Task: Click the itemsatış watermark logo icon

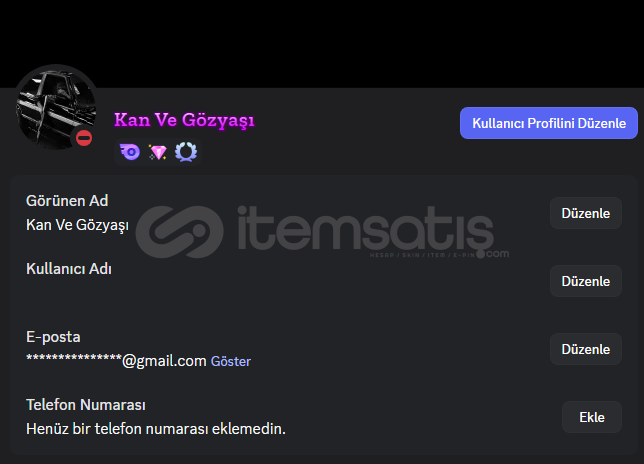Action: [x=179, y=232]
